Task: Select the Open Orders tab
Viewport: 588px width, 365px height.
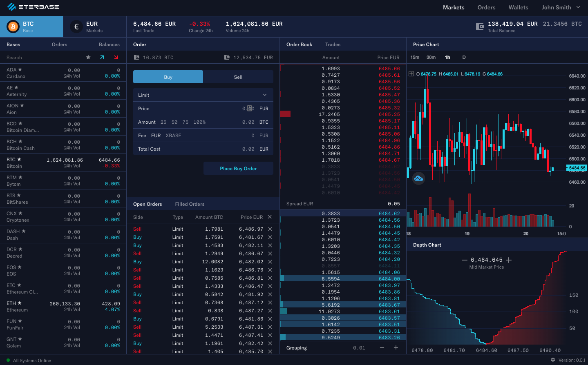Action: pos(148,204)
